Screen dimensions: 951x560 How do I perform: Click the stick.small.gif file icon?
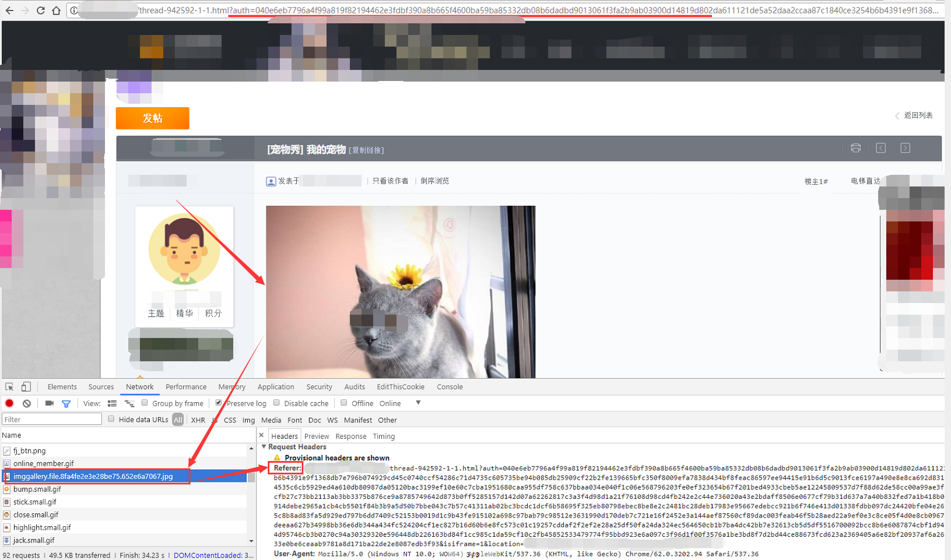click(6, 502)
